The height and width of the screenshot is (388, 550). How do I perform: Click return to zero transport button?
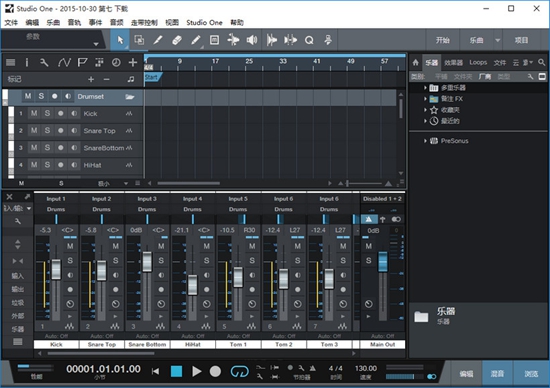[155, 371]
